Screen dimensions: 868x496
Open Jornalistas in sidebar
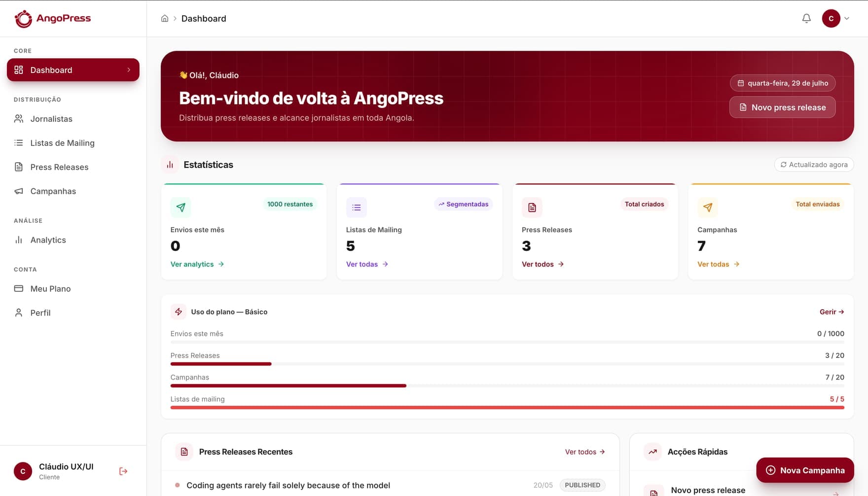point(73,118)
